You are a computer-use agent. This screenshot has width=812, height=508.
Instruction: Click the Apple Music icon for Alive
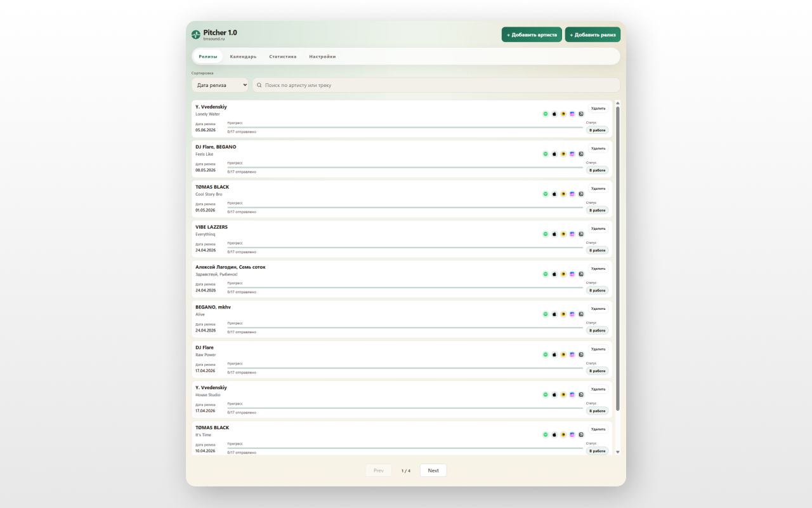click(554, 314)
